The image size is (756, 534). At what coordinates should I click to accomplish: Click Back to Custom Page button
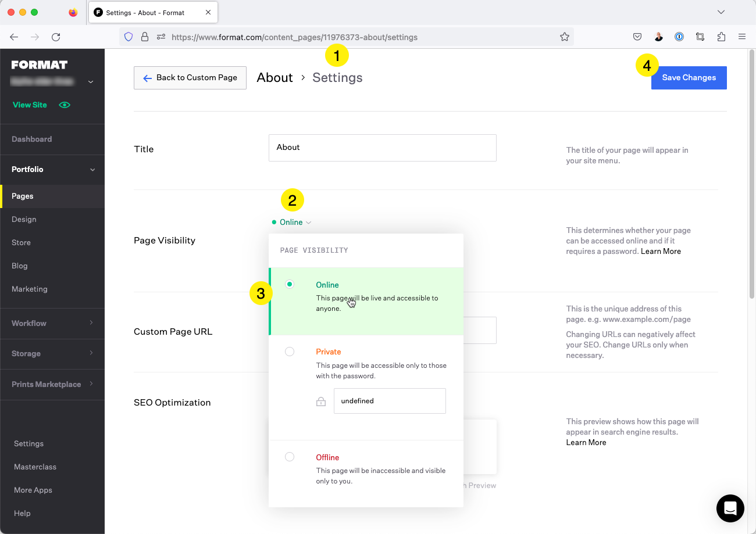point(190,77)
